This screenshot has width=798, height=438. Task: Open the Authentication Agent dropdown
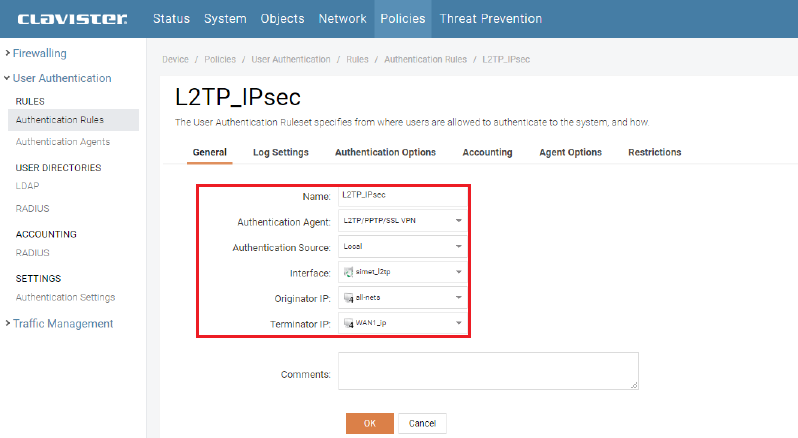tap(401, 221)
